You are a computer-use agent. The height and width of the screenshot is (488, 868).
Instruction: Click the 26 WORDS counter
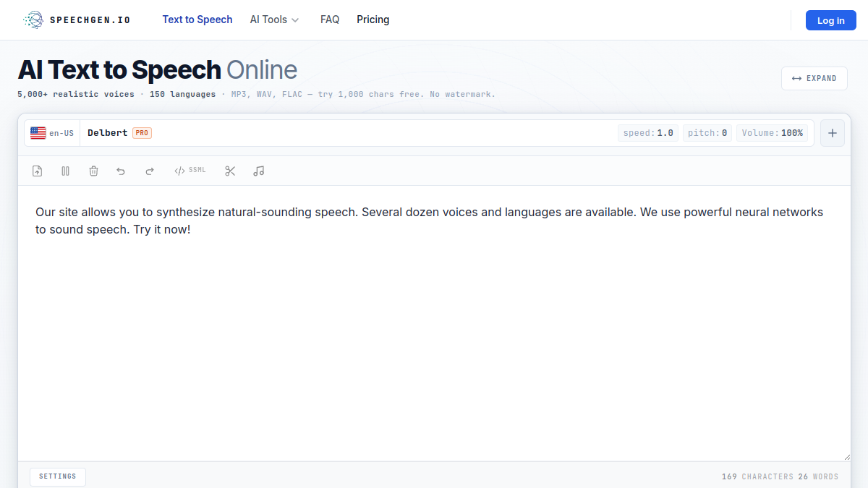point(819,476)
